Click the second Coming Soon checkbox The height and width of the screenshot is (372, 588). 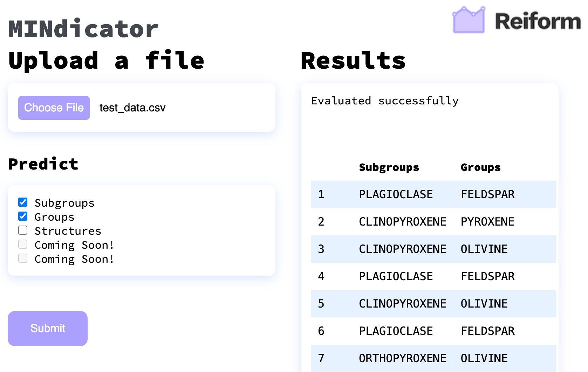tap(23, 258)
